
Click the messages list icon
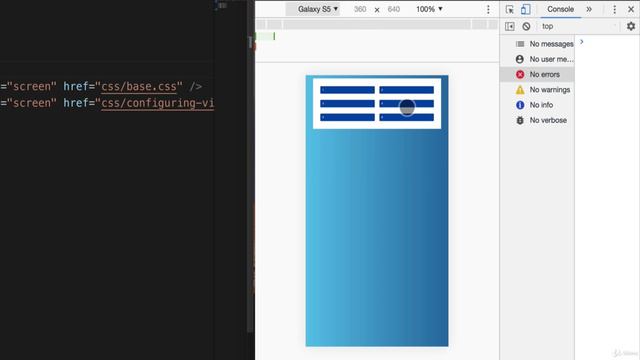point(520,44)
